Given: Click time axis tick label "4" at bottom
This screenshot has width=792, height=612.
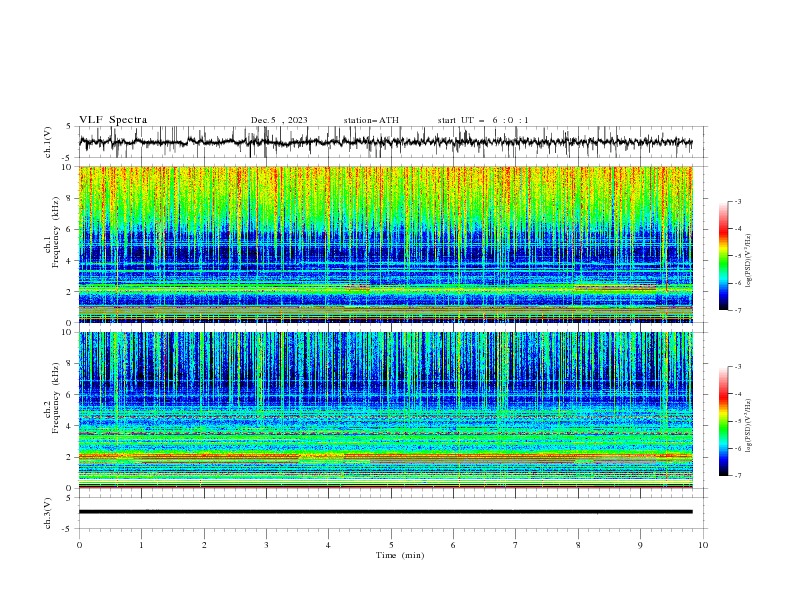Looking at the screenshot, I should coord(328,545).
